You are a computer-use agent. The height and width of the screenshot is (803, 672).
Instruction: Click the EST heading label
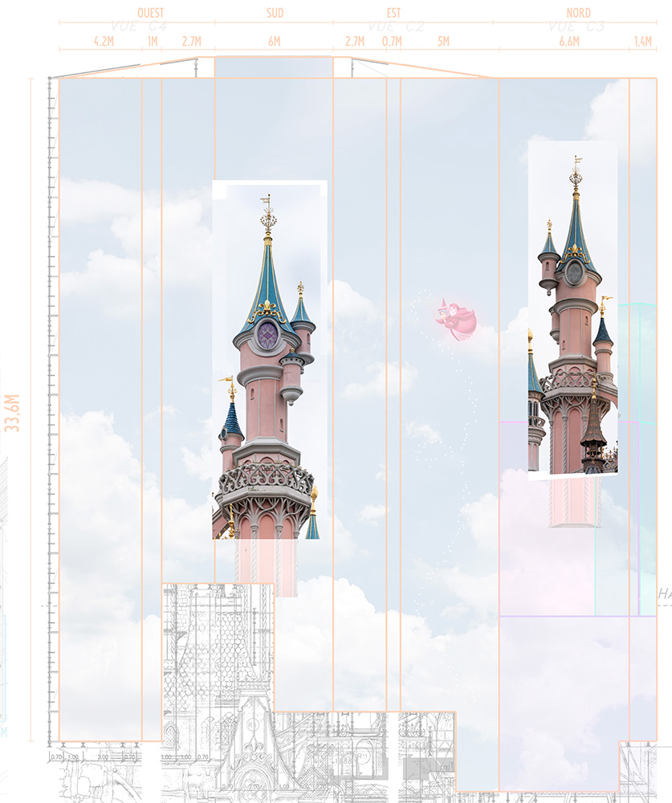393,13
